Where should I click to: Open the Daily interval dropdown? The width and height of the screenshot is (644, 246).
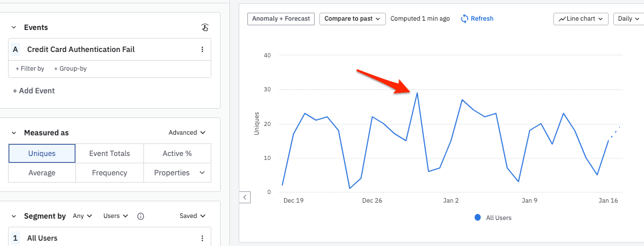(x=629, y=19)
